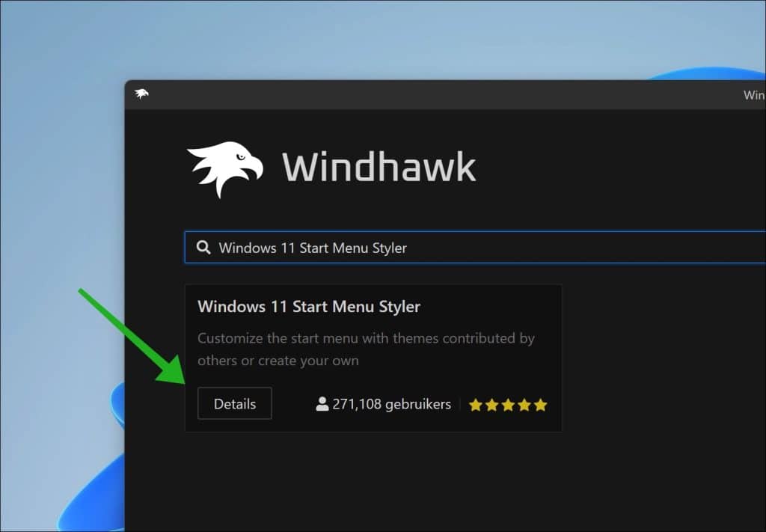
Task: Click the third rating star
Action: (x=508, y=406)
